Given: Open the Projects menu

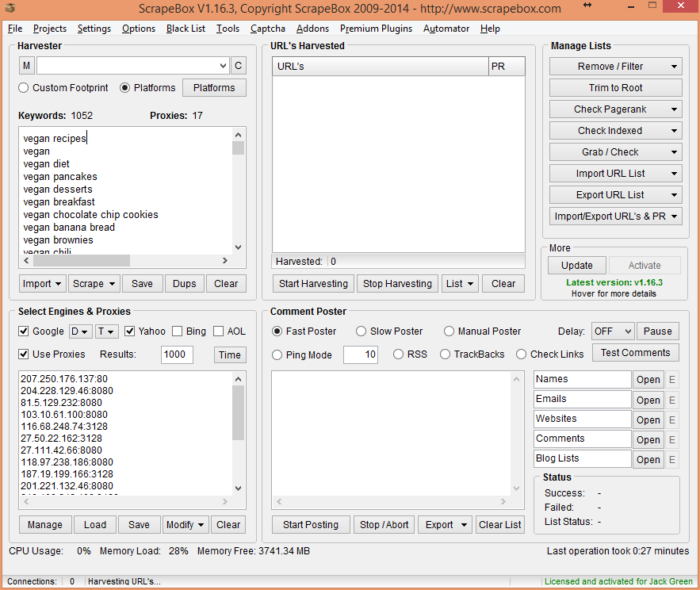Looking at the screenshot, I should tap(50, 29).
